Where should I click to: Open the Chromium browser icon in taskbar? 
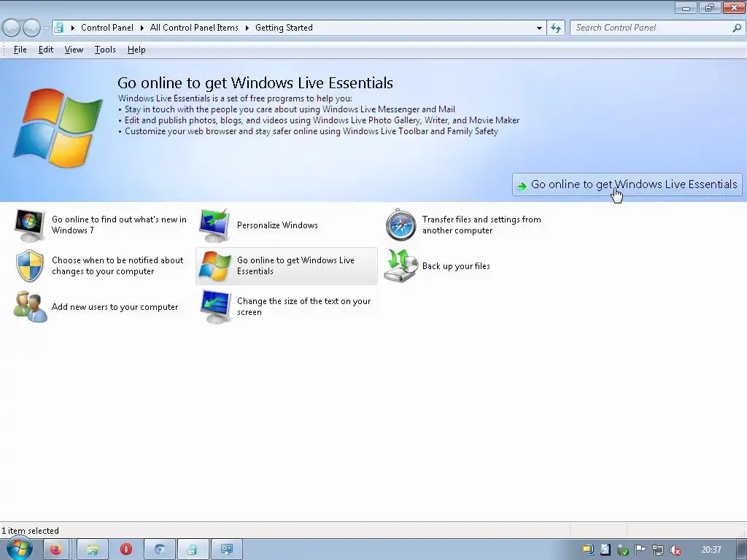pyautogui.click(x=160, y=550)
